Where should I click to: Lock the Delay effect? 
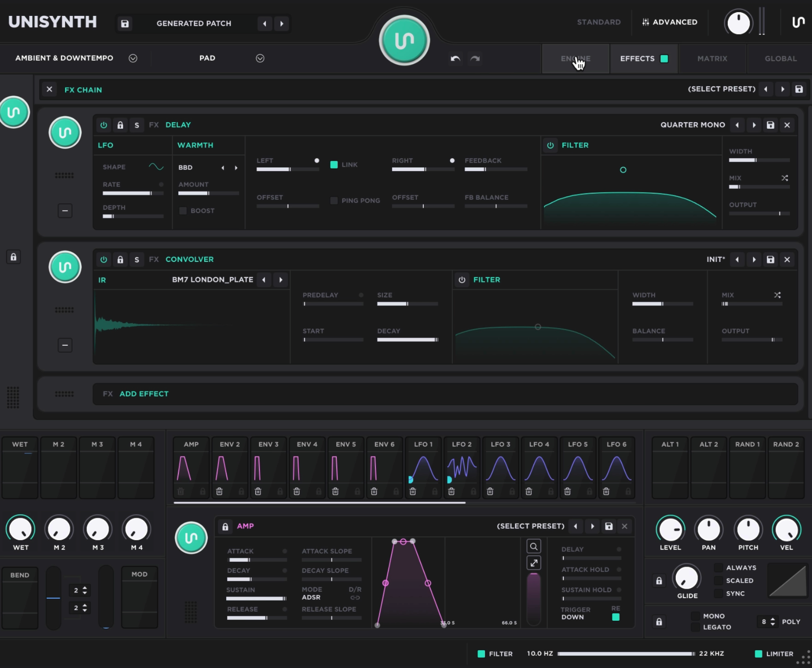pos(120,125)
